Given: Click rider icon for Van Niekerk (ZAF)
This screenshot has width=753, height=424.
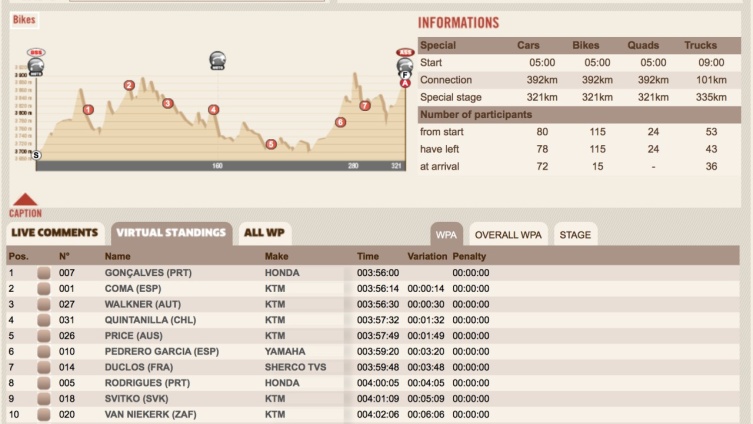Looking at the screenshot, I should (44, 414).
